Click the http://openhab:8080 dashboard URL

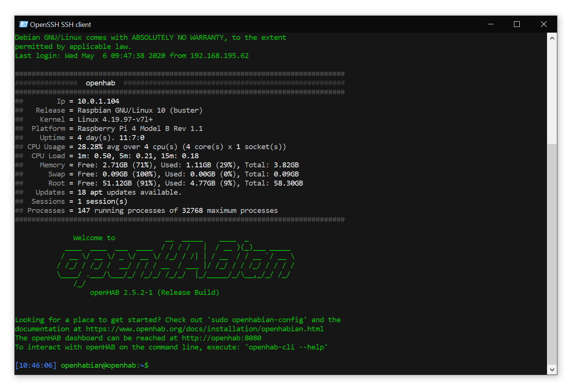coord(222,338)
